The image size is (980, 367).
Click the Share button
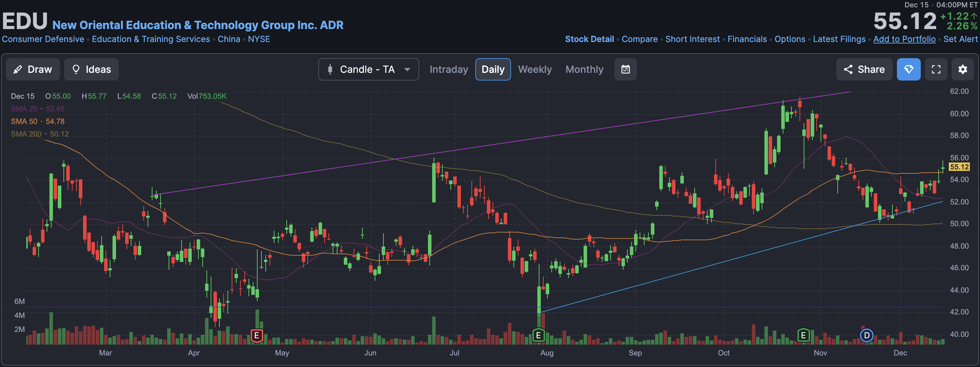tap(864, 69)
